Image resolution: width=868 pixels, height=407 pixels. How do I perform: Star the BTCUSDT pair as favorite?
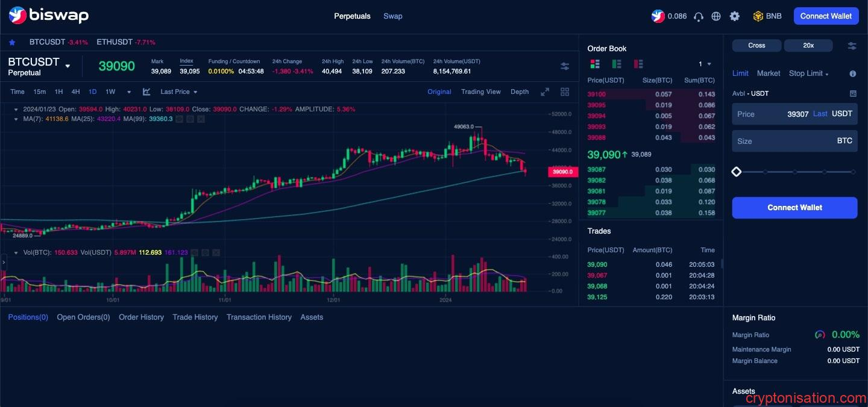(x=12, y=42)
